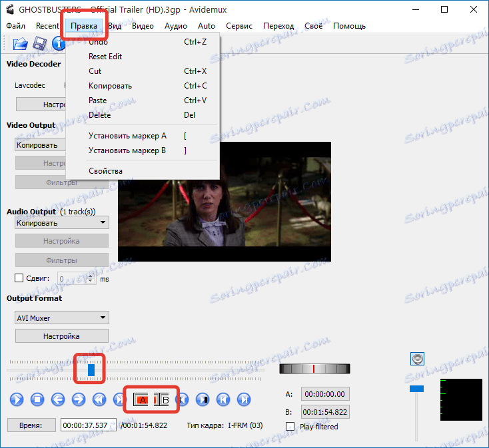Open the Auto menu
The image size is (489, 448).
206,26
